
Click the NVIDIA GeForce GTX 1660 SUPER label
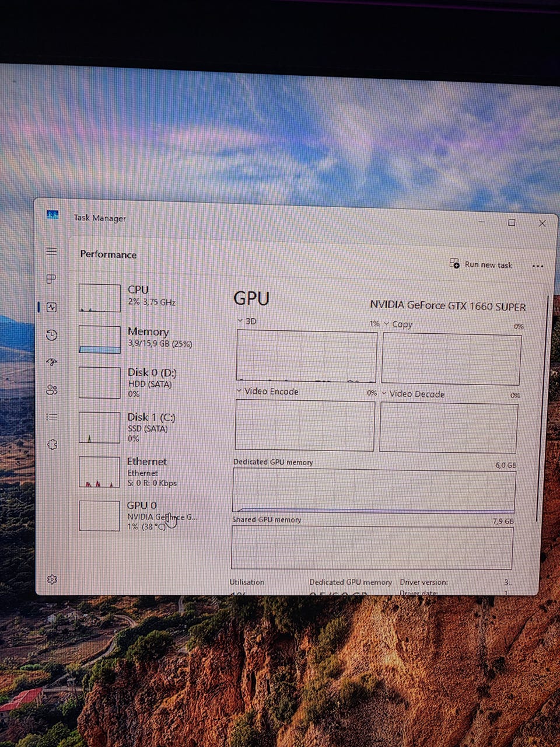pos(448,306)
